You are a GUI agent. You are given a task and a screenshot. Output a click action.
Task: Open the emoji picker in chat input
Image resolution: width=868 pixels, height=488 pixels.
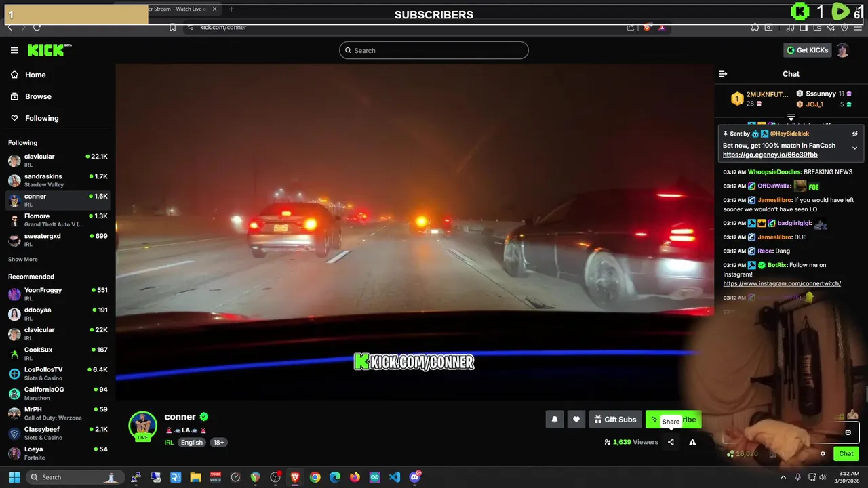[848, 432]
